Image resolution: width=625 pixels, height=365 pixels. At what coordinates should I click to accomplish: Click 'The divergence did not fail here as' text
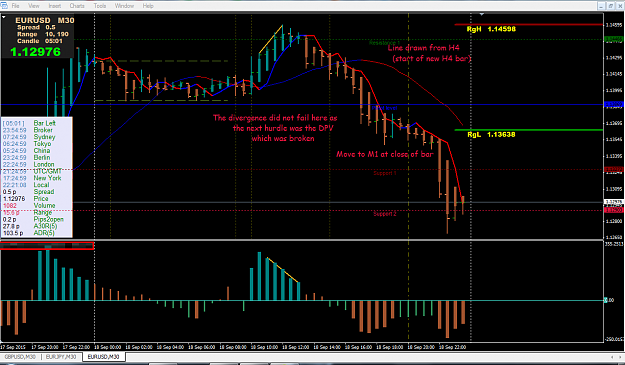275,118
